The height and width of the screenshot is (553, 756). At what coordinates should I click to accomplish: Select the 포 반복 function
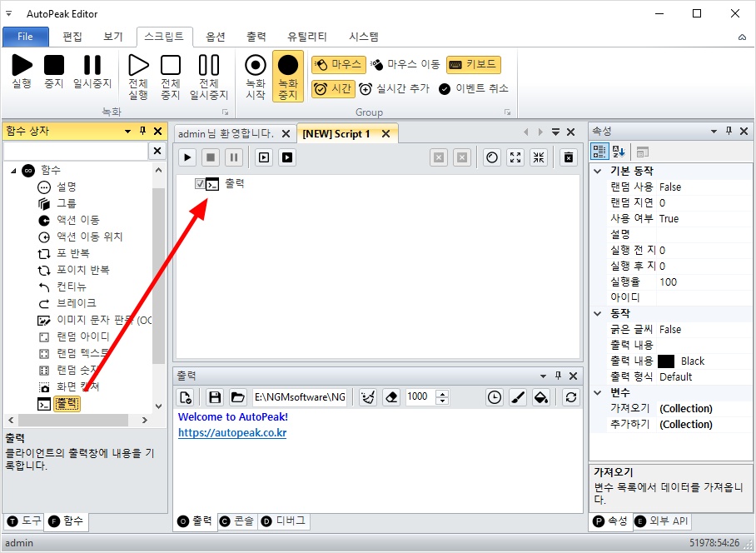72,254
